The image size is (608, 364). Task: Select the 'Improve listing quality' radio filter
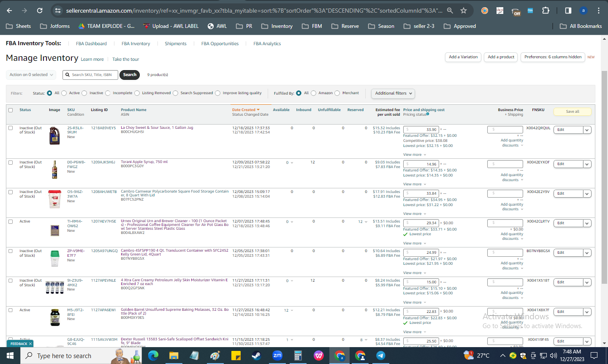[x=218, y=93]
